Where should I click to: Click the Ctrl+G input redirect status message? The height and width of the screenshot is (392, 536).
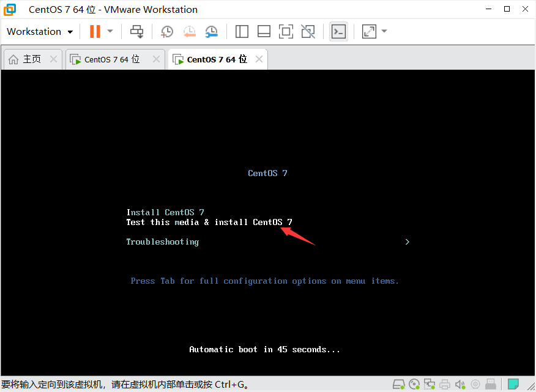(125, 385)
